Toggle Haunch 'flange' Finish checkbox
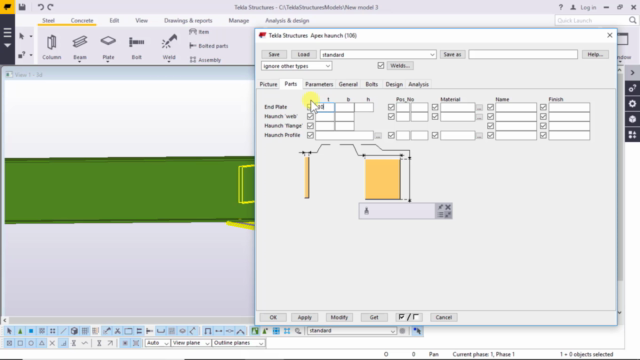This screenshot has width=640, height=360. tap(543, 126)
